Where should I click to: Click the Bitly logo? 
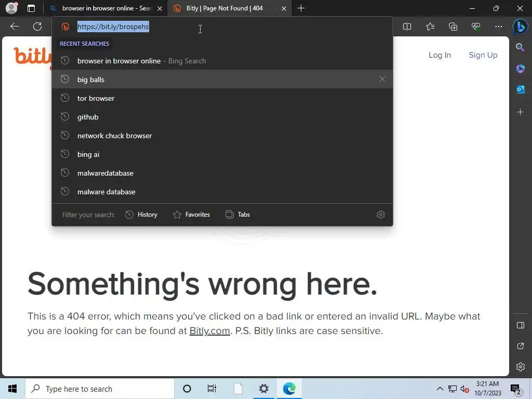(33, 57)
